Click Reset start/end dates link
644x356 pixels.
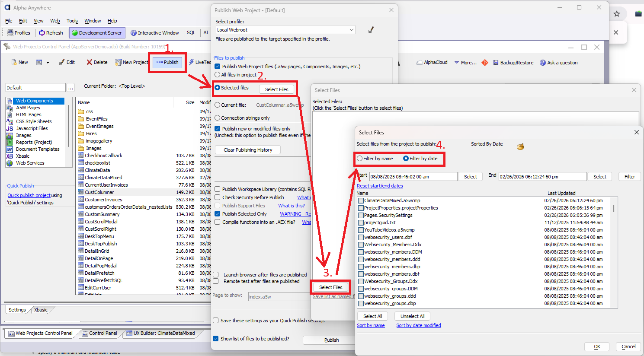(380, 186)
